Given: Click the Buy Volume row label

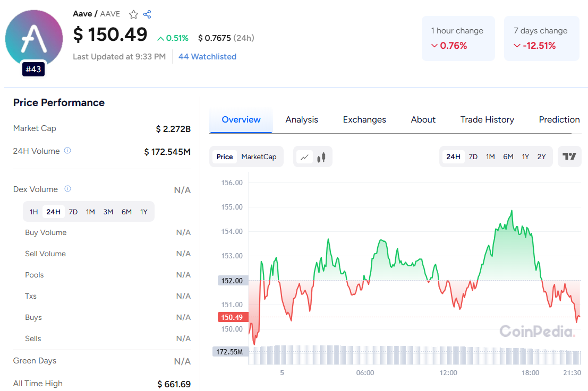Looking at the screenshot, I should click(46, 232).
